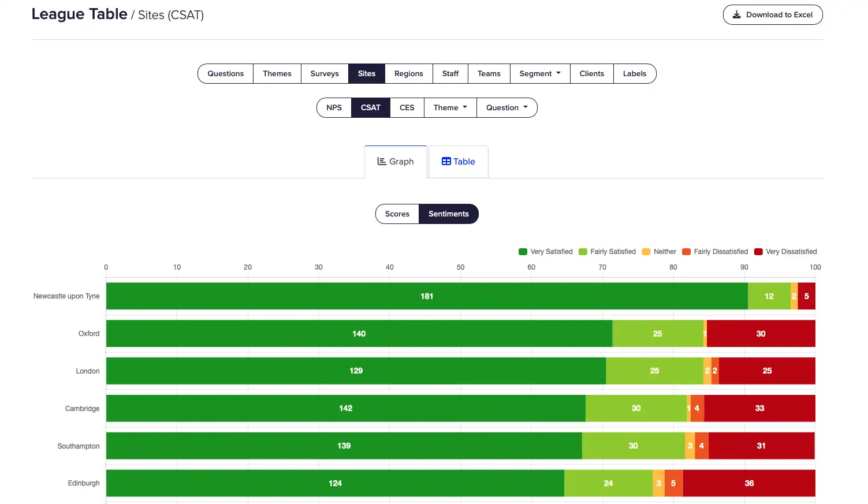Go to the Questions league table

[225, 74]
